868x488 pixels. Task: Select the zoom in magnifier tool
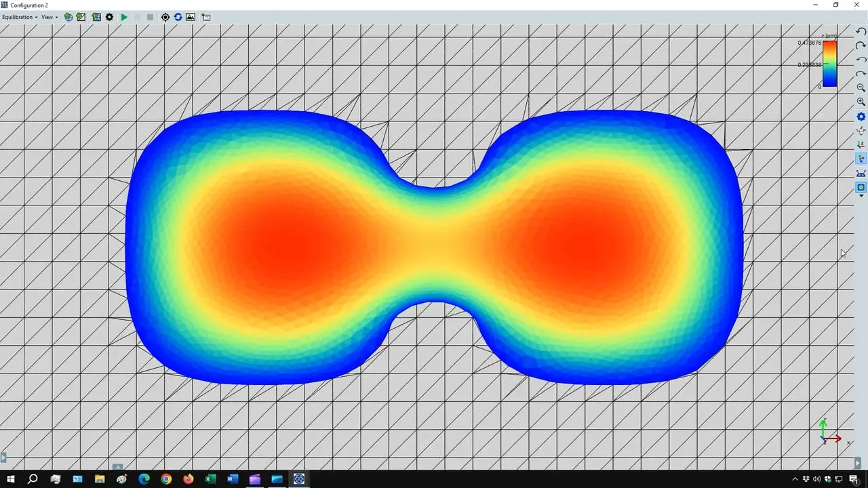pos(861,101)
